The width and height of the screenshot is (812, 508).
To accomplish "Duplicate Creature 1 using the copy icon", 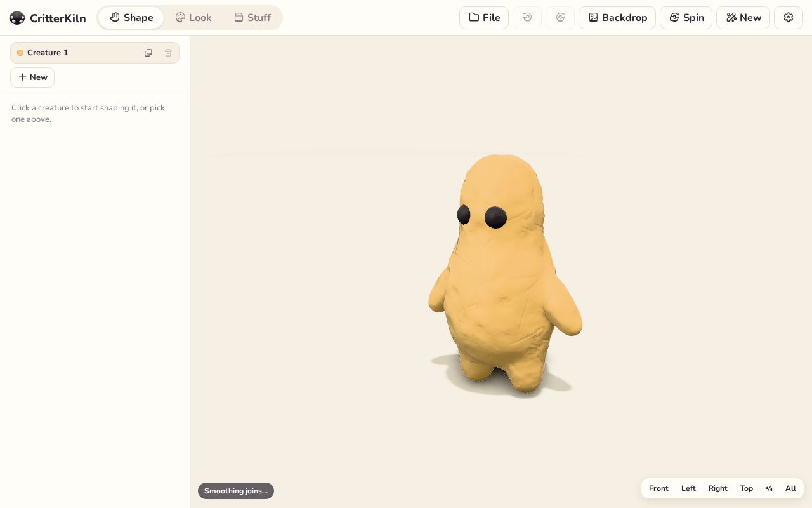I will pos(148,53).
